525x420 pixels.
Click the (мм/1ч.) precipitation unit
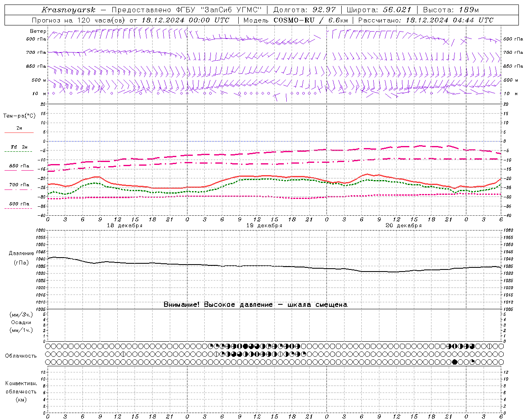coord(21,330)
